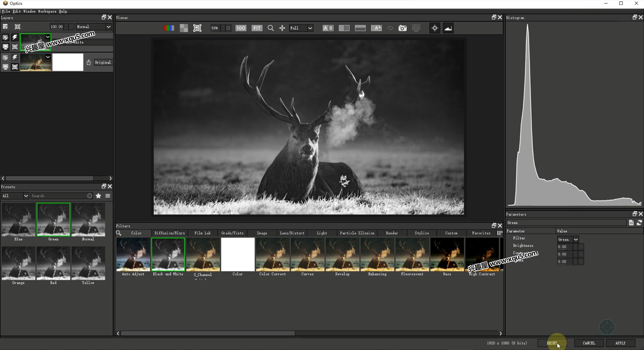Click the grid view icon after Favorites tab
This screenshot has width=644, height=350.
tap(499, 233)
